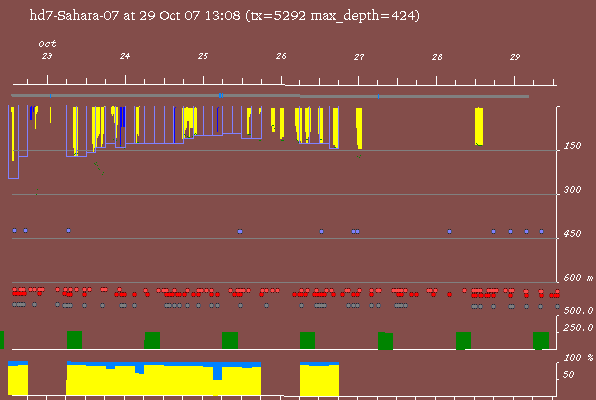This screenshot has width=596, height=400.
Task: Click the "150" depth axis label
Action: pos(572,146)
